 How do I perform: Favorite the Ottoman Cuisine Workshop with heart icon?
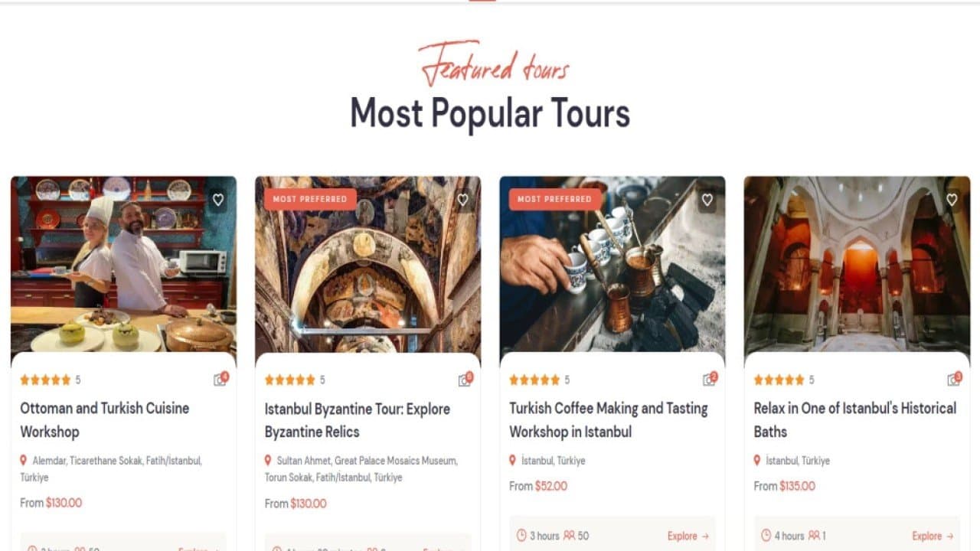(x=218, y=200)
